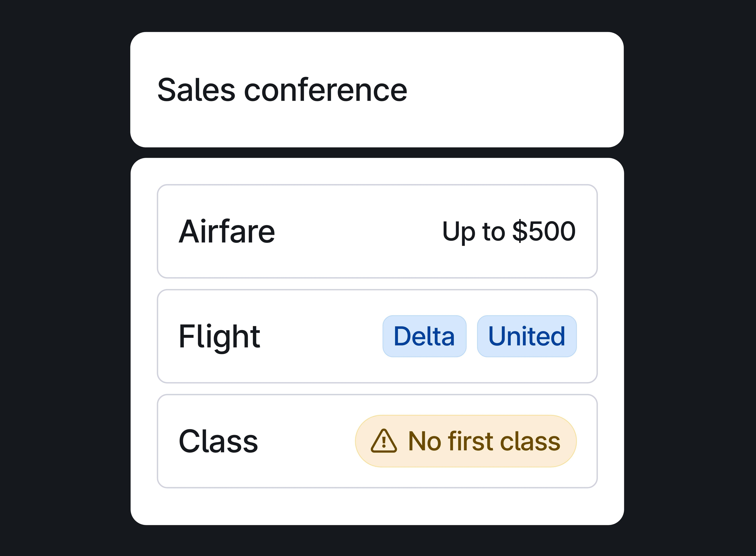Click the gap between Flight and Class rows
The width and height of the screenshot is (756, 556).
[x=377, y=389]
